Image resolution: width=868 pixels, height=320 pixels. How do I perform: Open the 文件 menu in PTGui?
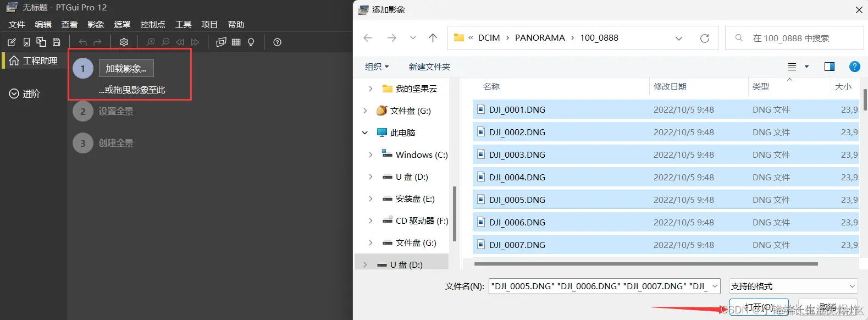coord(17,24)
